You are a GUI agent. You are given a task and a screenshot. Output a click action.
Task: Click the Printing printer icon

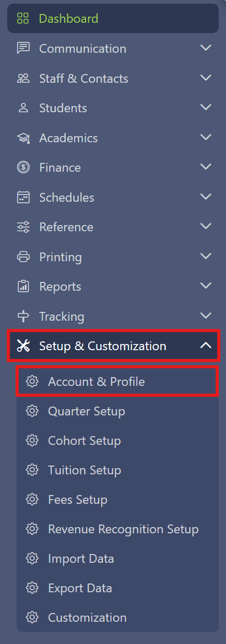[23, 257]
